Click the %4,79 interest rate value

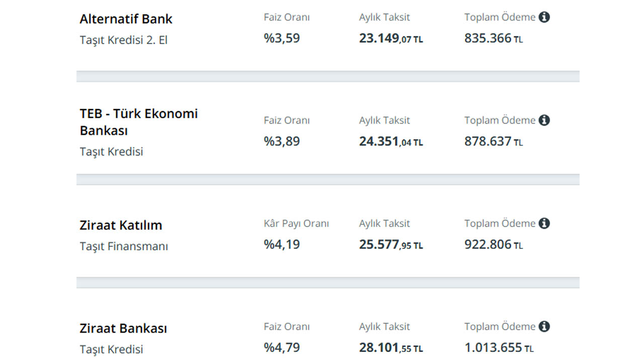[282, 347]
